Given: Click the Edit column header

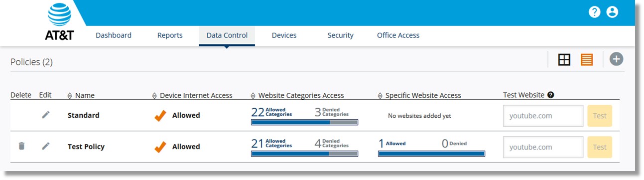Looking at the screenshot, I should pos(45,95).
